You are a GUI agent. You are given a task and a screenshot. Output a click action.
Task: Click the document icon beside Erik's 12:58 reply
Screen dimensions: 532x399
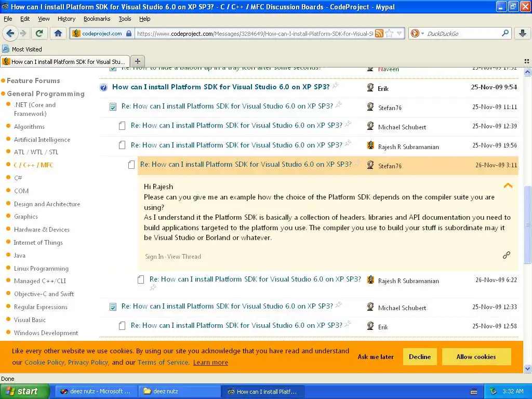pos(122,326)
